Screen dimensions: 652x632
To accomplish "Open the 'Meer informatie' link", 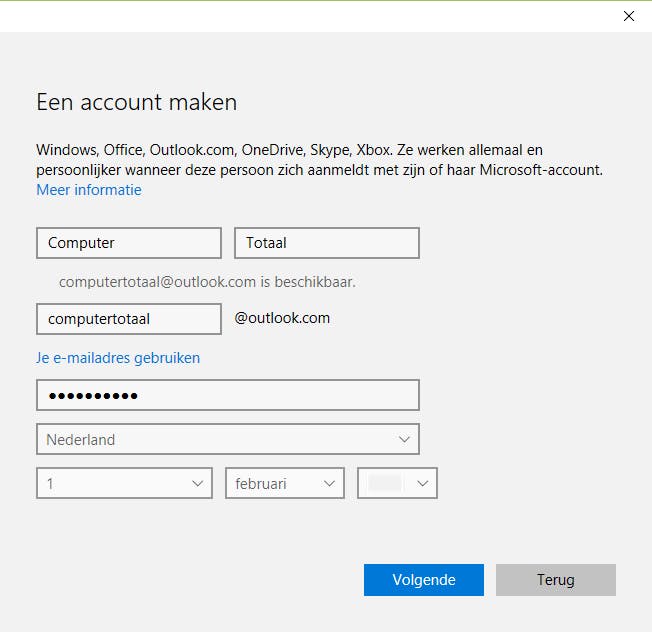I will [89, 190].
